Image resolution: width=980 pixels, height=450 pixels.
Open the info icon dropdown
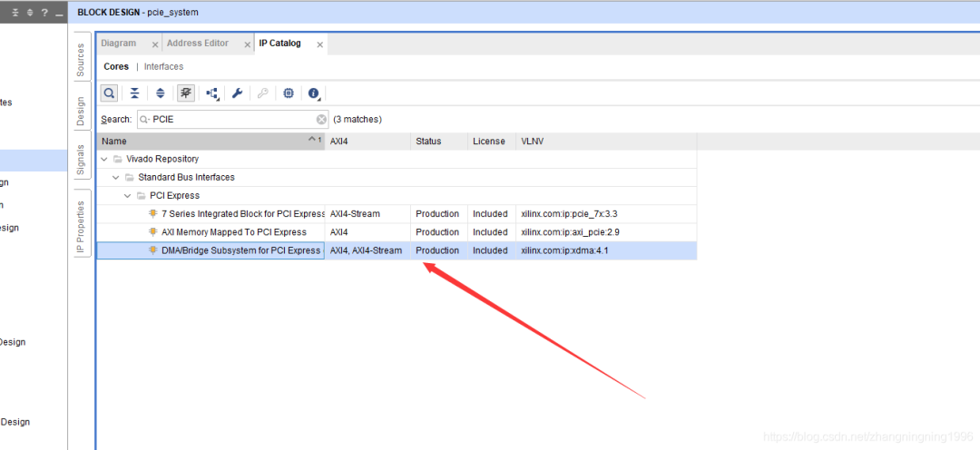click(314, 93)
